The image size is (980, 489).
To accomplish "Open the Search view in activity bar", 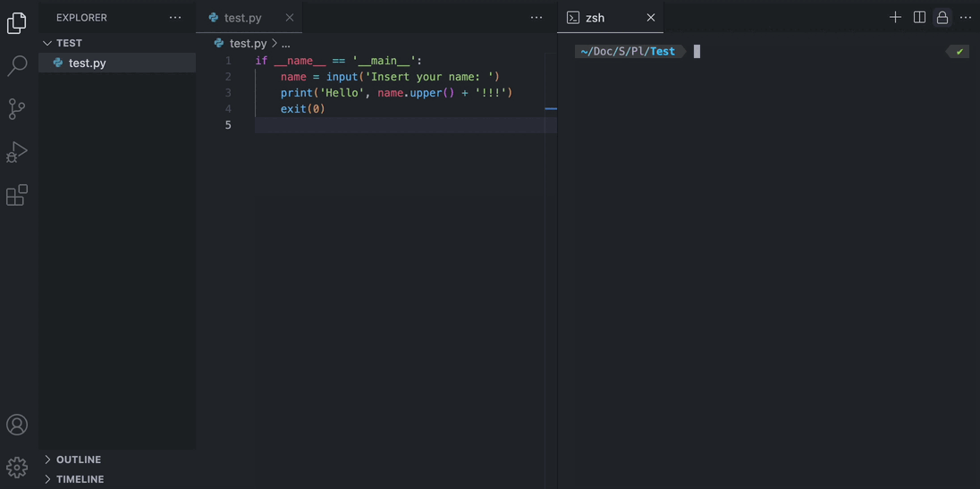I will [17, 65].
